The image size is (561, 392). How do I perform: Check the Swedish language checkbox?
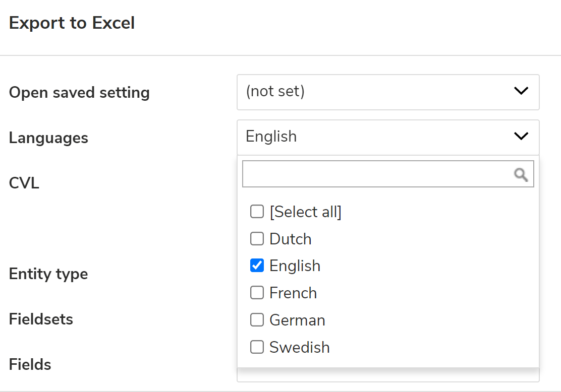tap(257, 347)
